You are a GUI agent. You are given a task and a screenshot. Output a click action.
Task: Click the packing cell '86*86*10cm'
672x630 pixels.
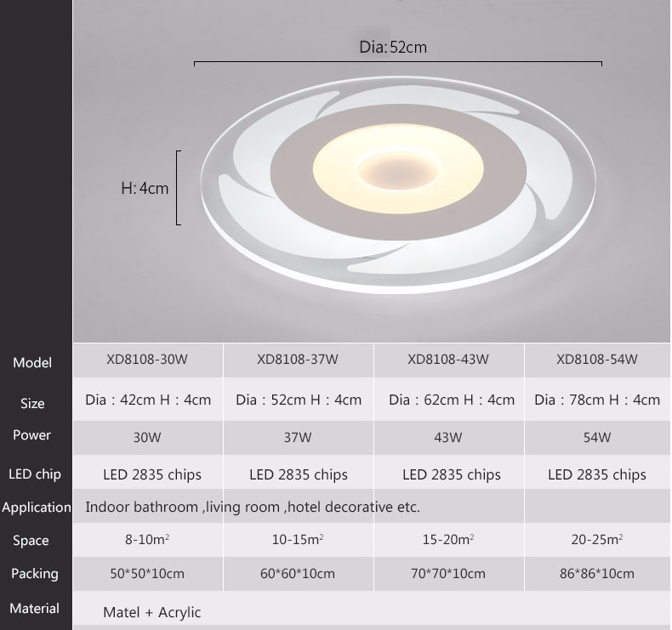click(x=597, y=574)
